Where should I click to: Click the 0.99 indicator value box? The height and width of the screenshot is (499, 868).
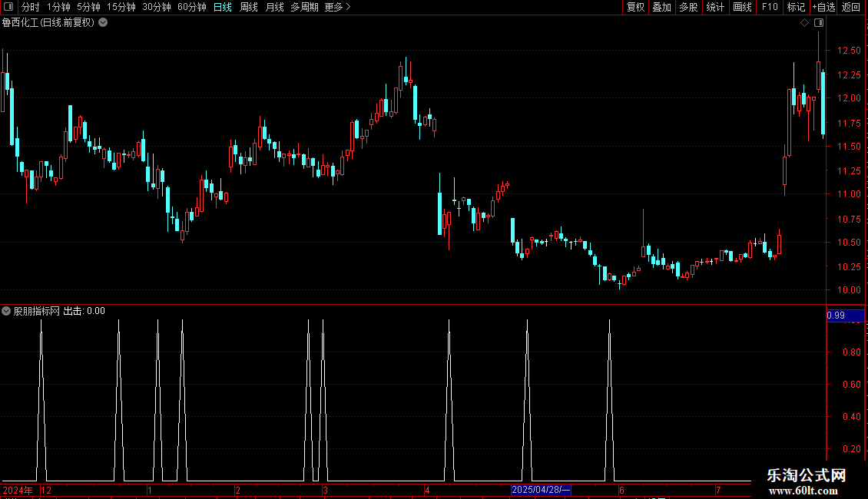coord(845,316)
